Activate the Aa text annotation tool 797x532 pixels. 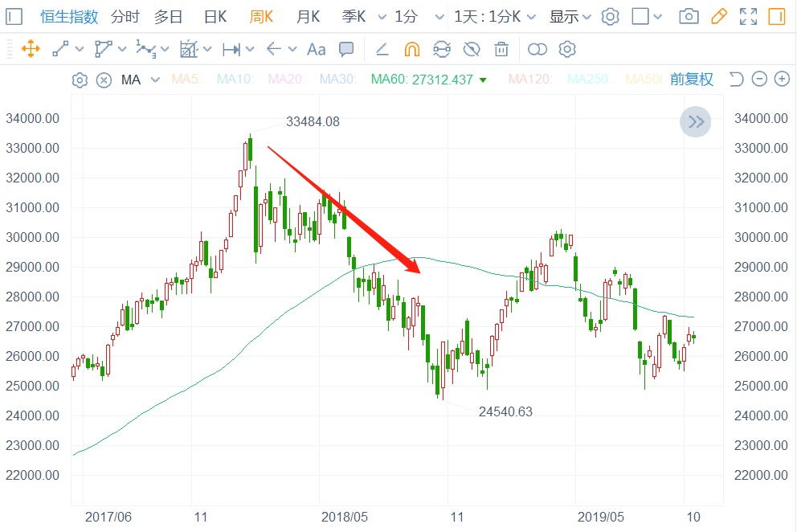[x=317, y=49]
